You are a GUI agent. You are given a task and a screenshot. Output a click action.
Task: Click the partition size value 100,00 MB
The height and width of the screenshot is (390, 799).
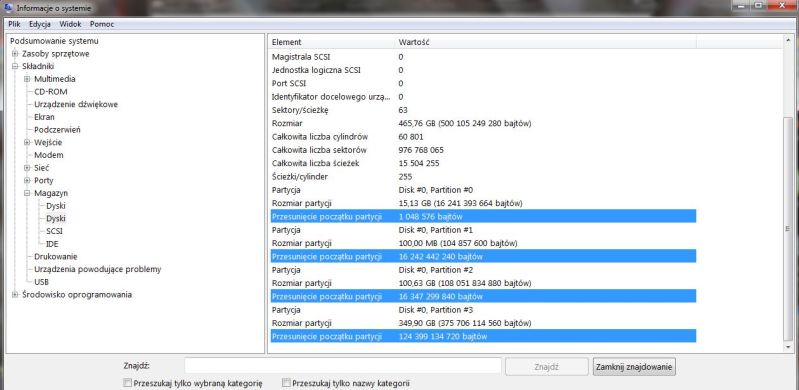pos(458,243)
